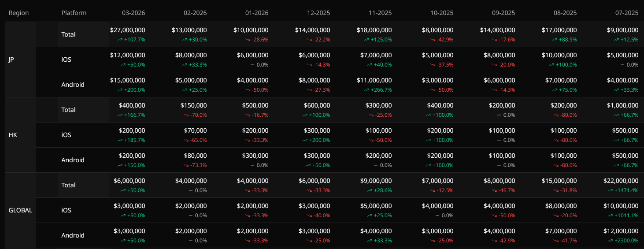This screenshot has height=249, width=644.
Task: Click the +150.0% change under HK Android
Action: coord(131,165)
